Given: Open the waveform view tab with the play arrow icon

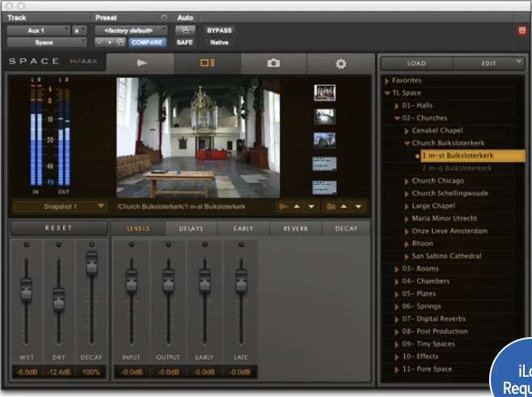Looking at the screenshot, I should click(x=141, y=63).
